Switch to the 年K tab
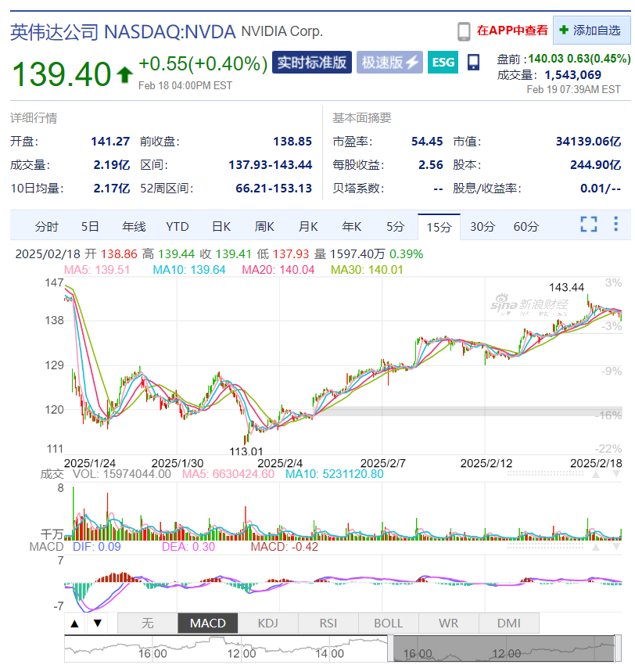This screenshot has width=635, height=672. point(352,226)
